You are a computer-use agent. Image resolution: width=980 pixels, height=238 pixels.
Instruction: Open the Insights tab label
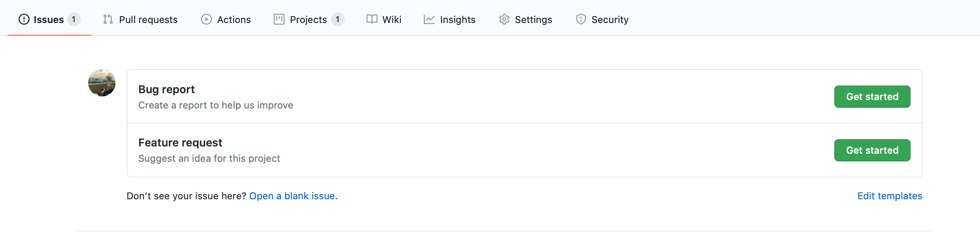(x=458, y=19)
